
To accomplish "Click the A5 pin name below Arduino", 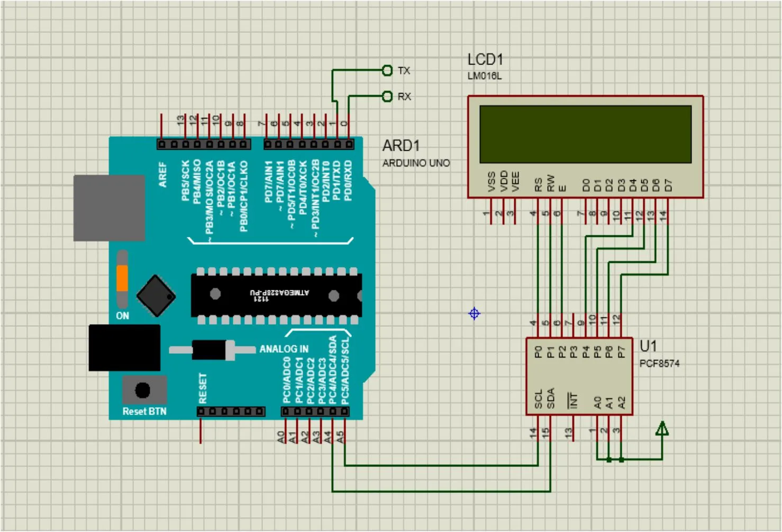I will pyautogui.click(x=340, y=437).
